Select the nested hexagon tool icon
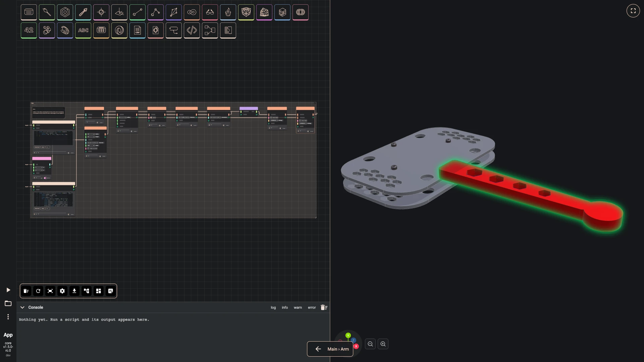Screen dimensions: 644x362 pyautogui.click(x=65, y=12)
